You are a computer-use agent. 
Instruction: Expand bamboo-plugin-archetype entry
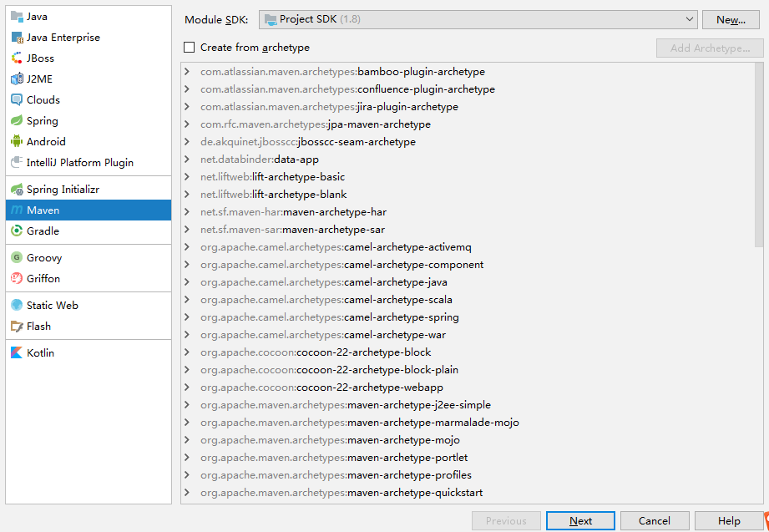[x=187, y=72]
